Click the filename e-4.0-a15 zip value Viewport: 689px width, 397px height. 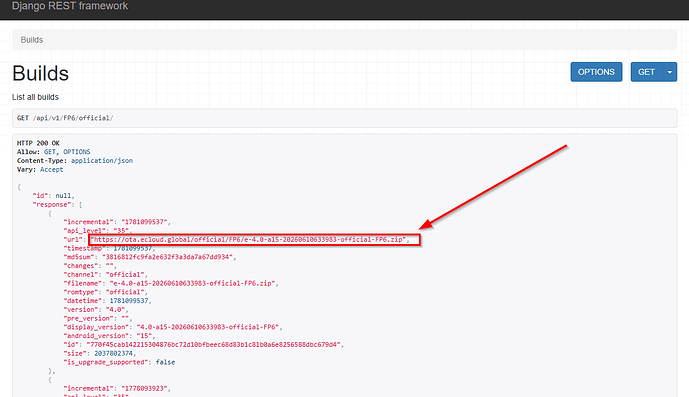click(x=193, y=283)
